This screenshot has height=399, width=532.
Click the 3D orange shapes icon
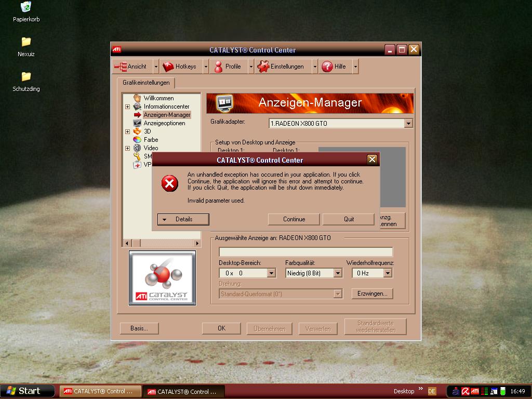point(137,131)
